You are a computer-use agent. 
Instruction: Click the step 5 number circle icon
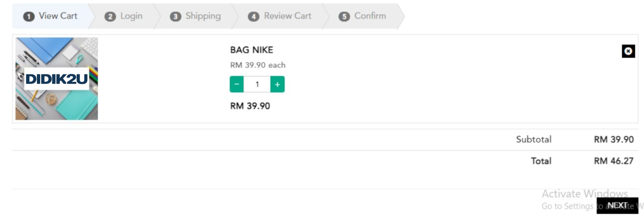click(x=344, y=16)
